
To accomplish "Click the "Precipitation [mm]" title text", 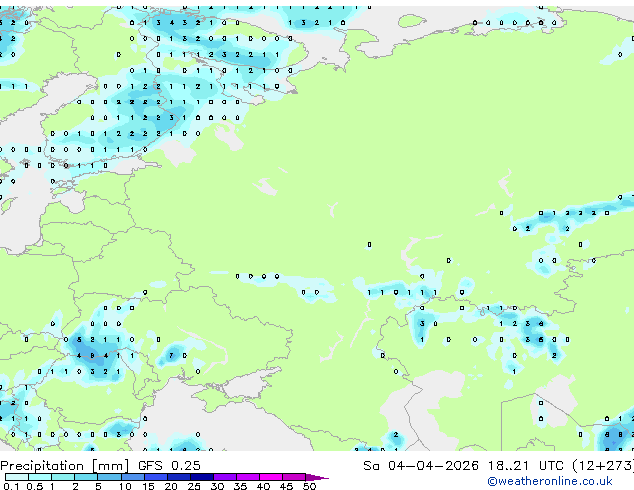I will 65,466.
